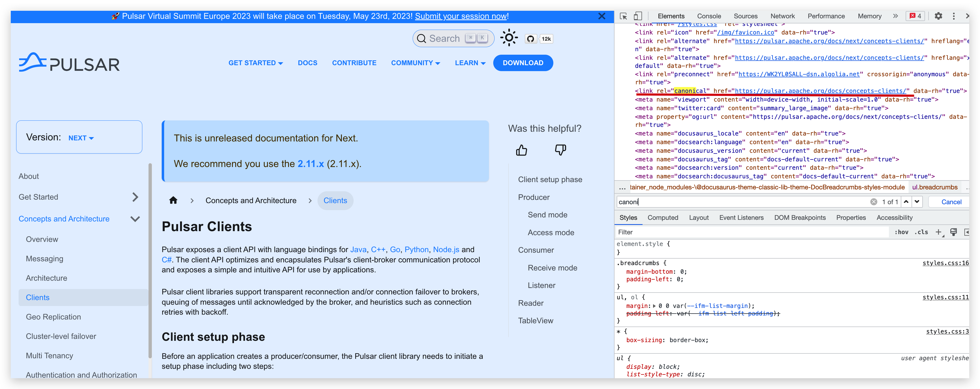The width and height of the screenshot is (980, 389).
Task: Open the Version NEXT dropdown
Action: click(81, 138)
